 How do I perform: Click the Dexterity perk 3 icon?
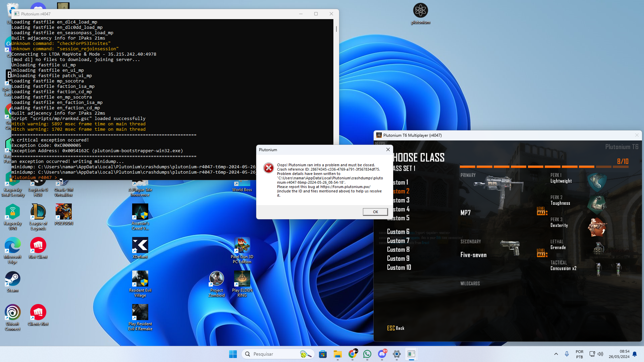[x=597, y=227]
